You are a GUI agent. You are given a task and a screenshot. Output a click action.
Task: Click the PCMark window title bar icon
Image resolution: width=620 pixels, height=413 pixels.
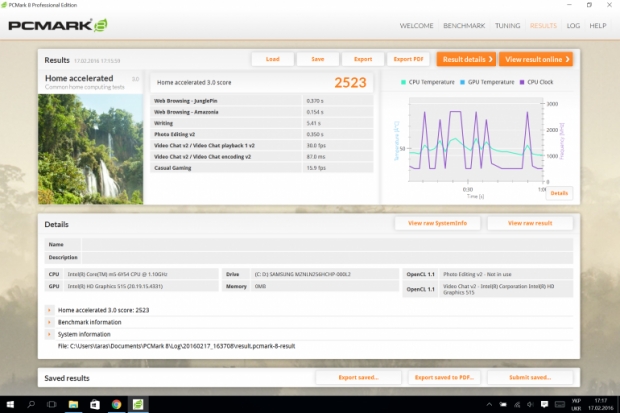pos(4,5)
